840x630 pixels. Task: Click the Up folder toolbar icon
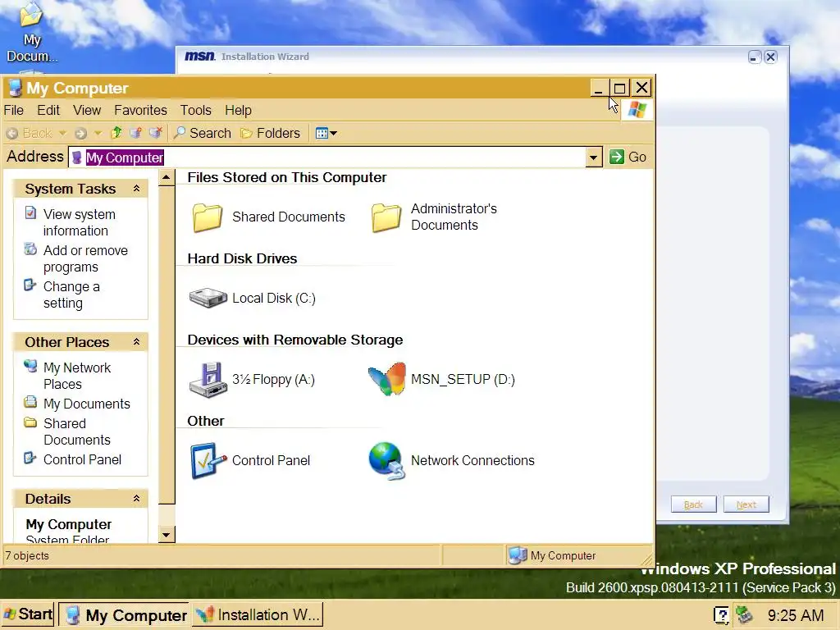pos(116,133)
